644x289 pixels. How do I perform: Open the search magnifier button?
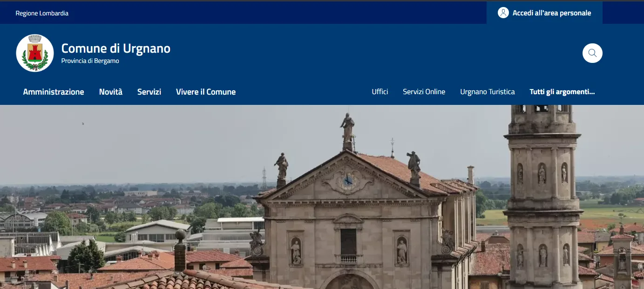tap(592, 53)
